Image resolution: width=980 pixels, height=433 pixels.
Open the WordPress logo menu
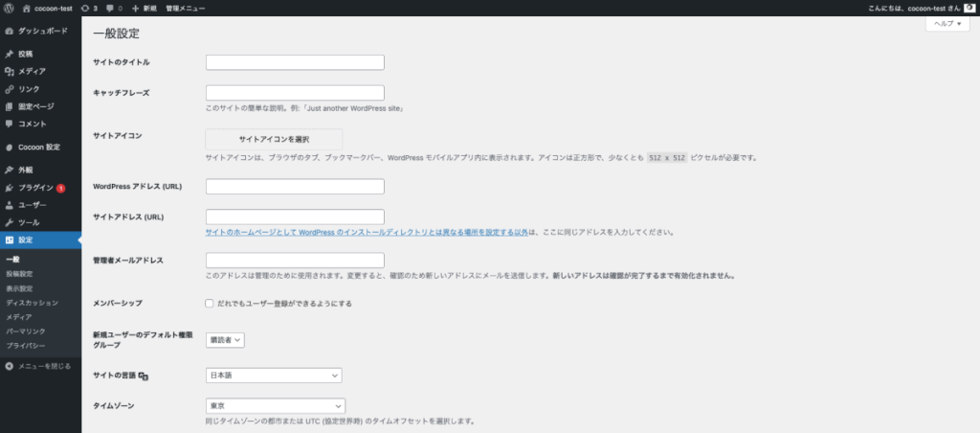[x=10, y=8]
